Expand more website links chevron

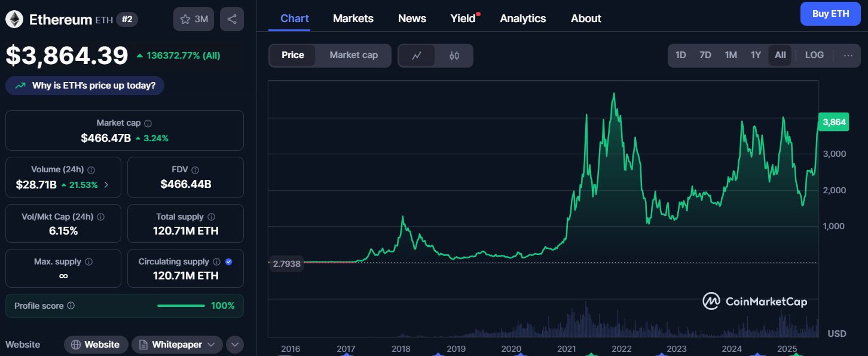point(234,345)
